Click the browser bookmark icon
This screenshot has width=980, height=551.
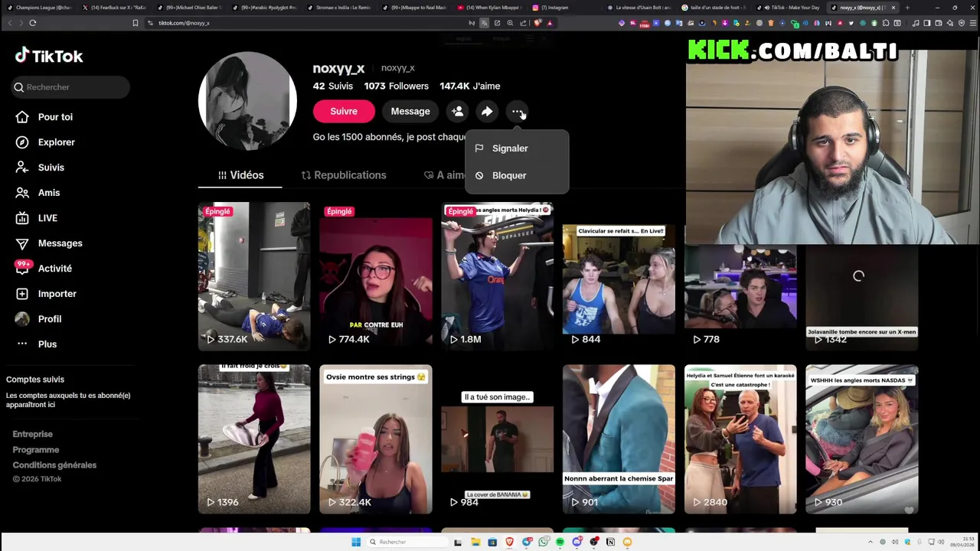tap(135, 23)
